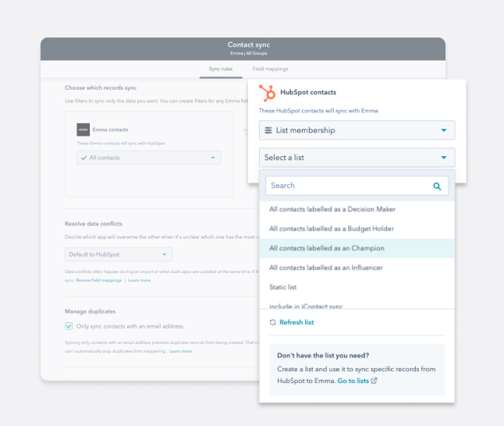Open the Go to lists link
Image resolution: width=504 pixels, height=426 pixels.
tap(353, 381)
